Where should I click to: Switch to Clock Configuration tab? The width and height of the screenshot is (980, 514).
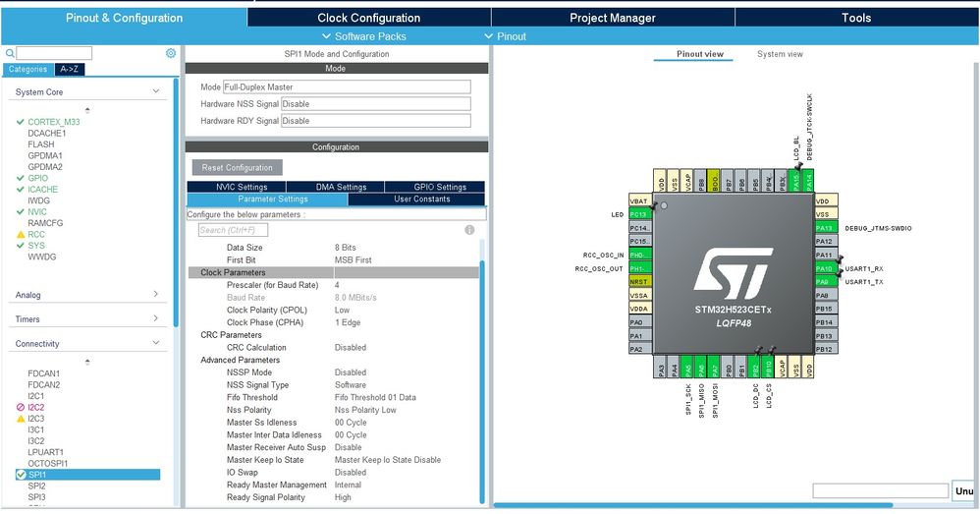coord(369,18)
